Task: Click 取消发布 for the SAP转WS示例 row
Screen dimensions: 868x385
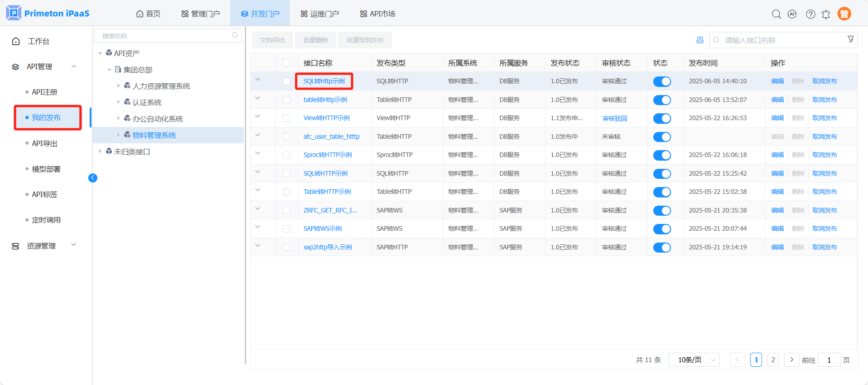Action: click(824, 228)
